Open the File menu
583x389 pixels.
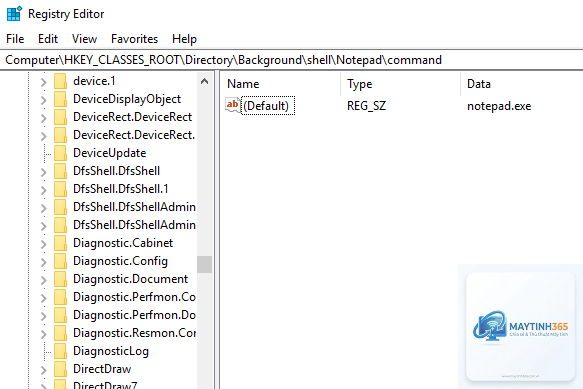[x=15, y=39]
